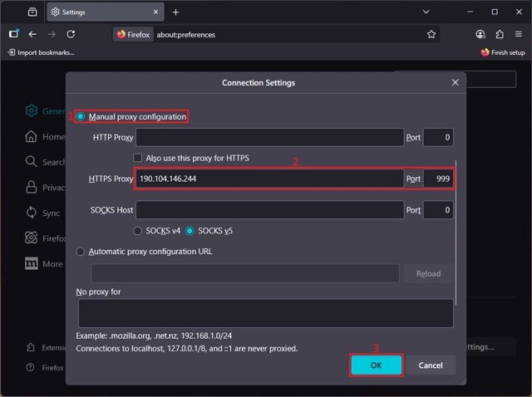This screenshot has height=397, width=532.
Task: Open the Firefox account profile icon
Action: pos(480,34)
